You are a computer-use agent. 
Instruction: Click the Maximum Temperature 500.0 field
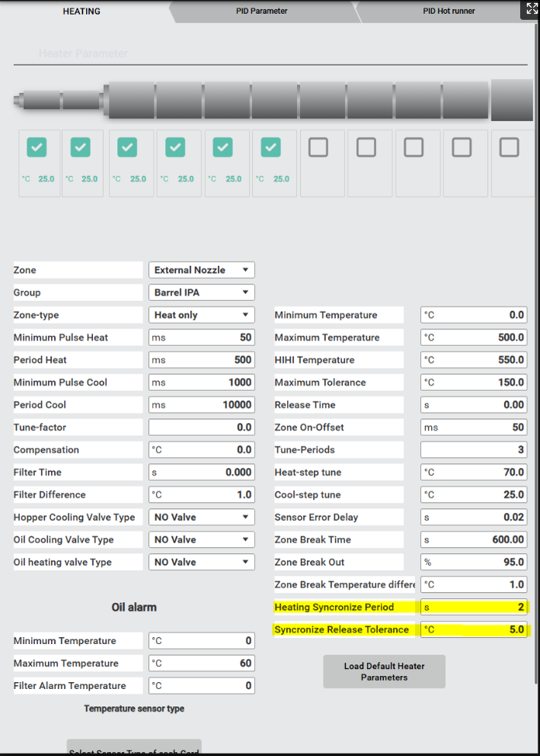pos(474,338)
